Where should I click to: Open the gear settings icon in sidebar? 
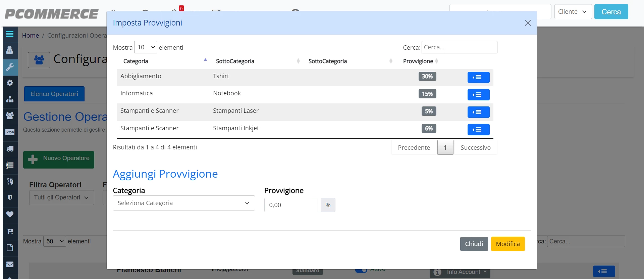tap(10, 83)
